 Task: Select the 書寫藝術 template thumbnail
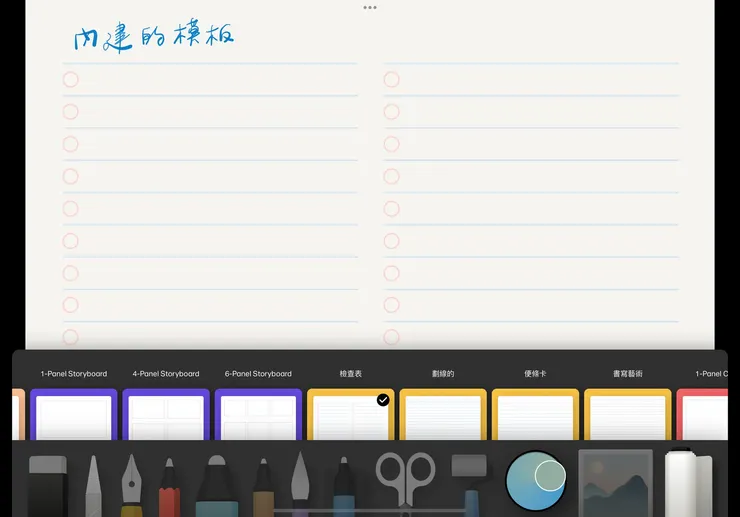coord(628,415)
